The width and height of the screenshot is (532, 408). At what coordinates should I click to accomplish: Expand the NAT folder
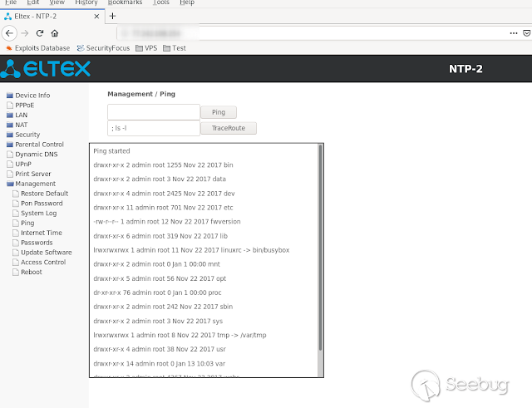coord(17,125)
